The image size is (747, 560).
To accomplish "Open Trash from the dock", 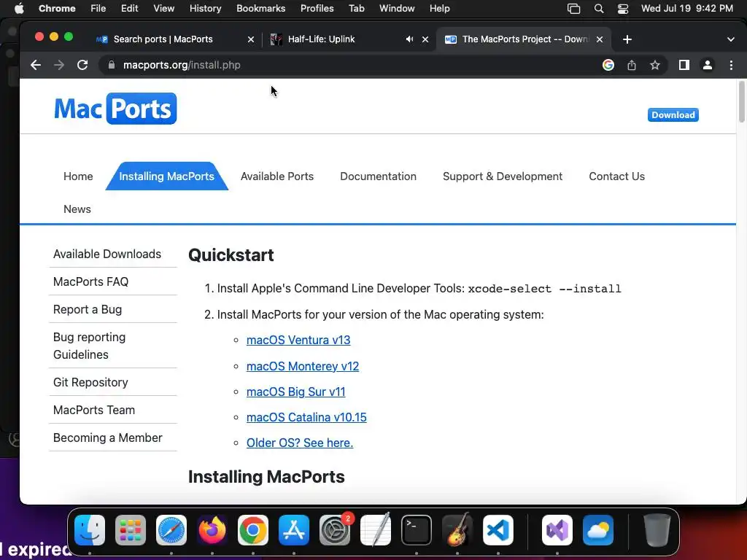I will click(657, 530).
